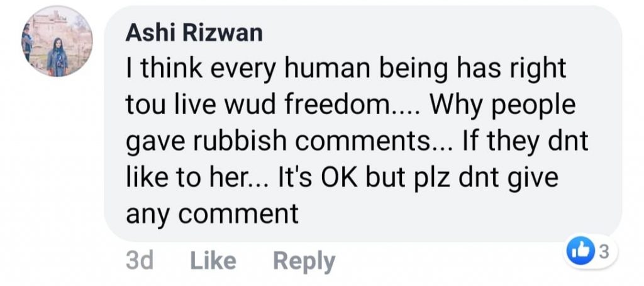Viewport: 644px width, 286px height.
Task: Open the reaction count showing 3
Action: pos(604,252)
